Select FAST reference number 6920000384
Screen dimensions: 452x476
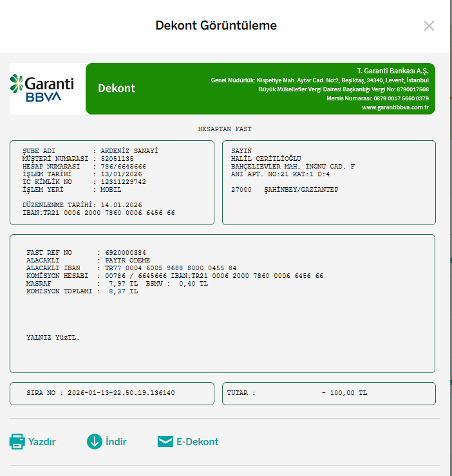pyautogui.click(x=126, y=253)
